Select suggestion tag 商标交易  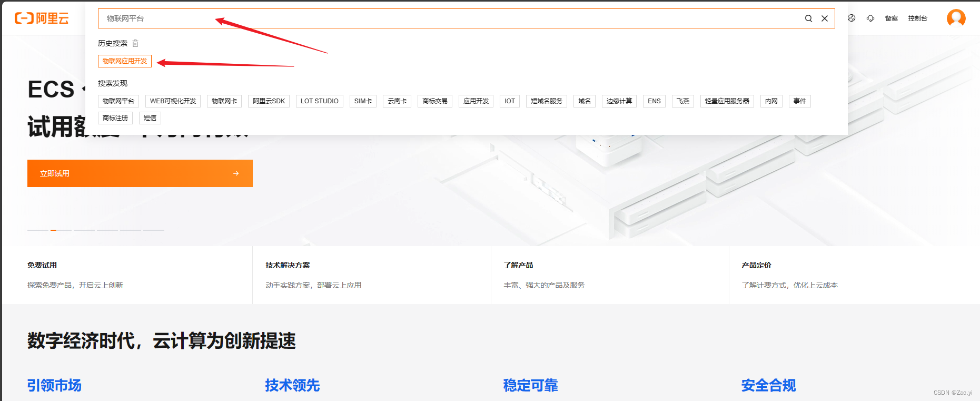(x=435, y=101)
